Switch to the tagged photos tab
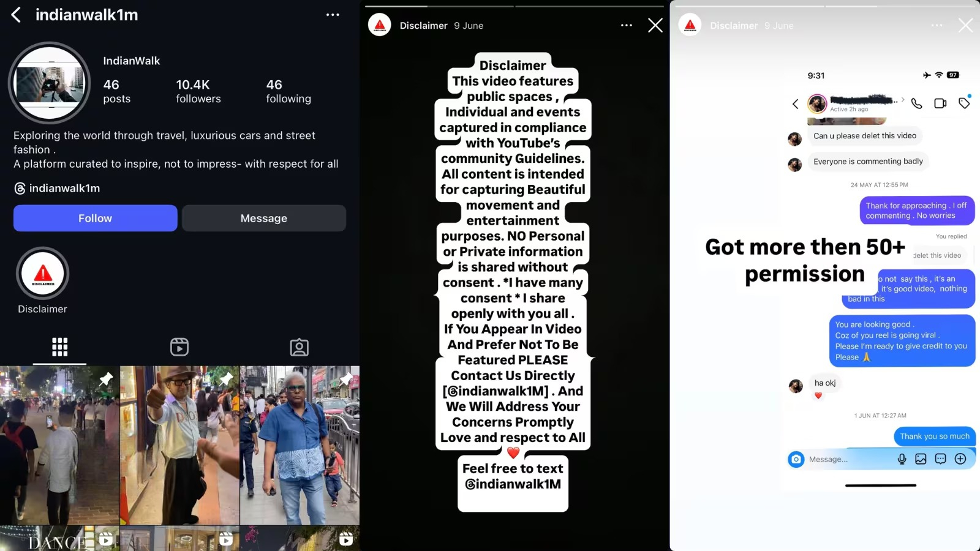This screenshot has height=551, width=980. click(299, 347)
